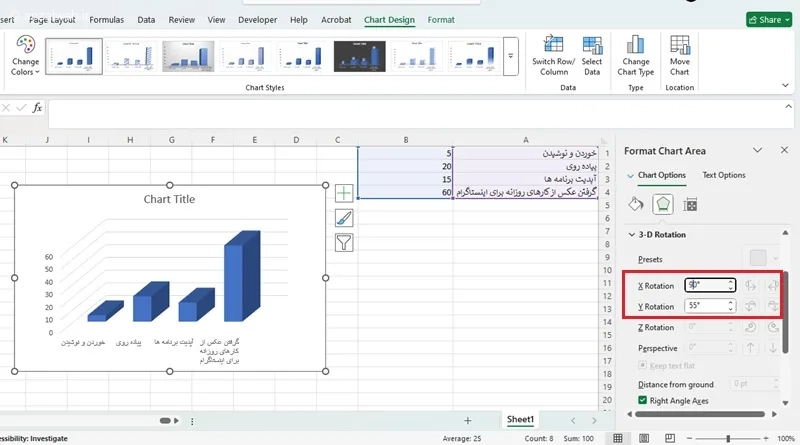
Task: Select the Size & Properties panel icon
Action: (690, 204)
